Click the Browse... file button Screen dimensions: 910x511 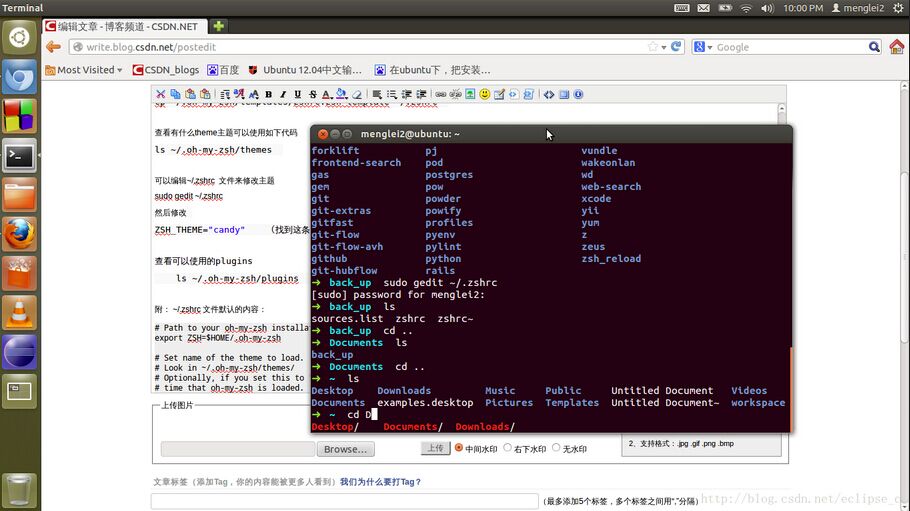coord(345,449)
